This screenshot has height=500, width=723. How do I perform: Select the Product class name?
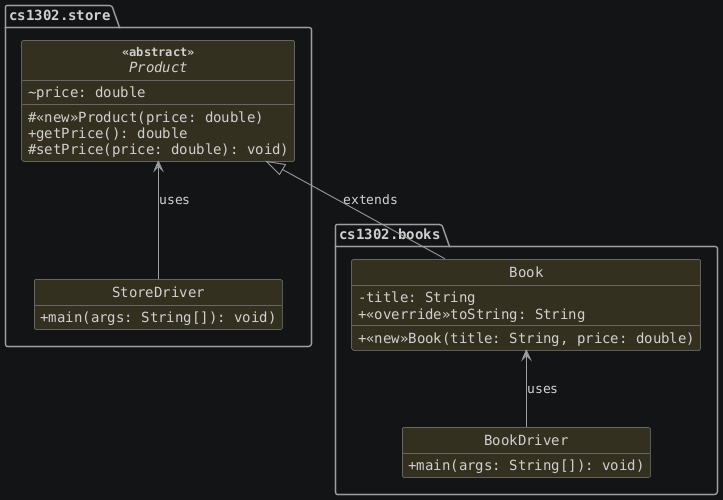coord(158,67)
